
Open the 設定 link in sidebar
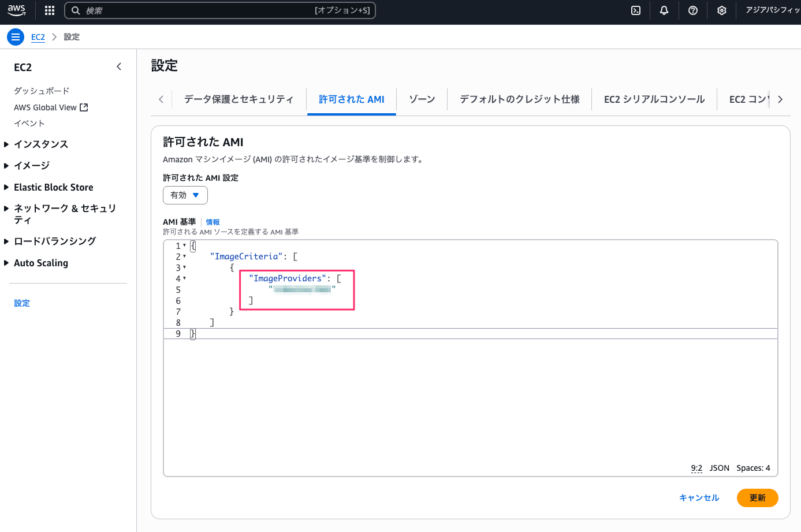click(22, 303)
